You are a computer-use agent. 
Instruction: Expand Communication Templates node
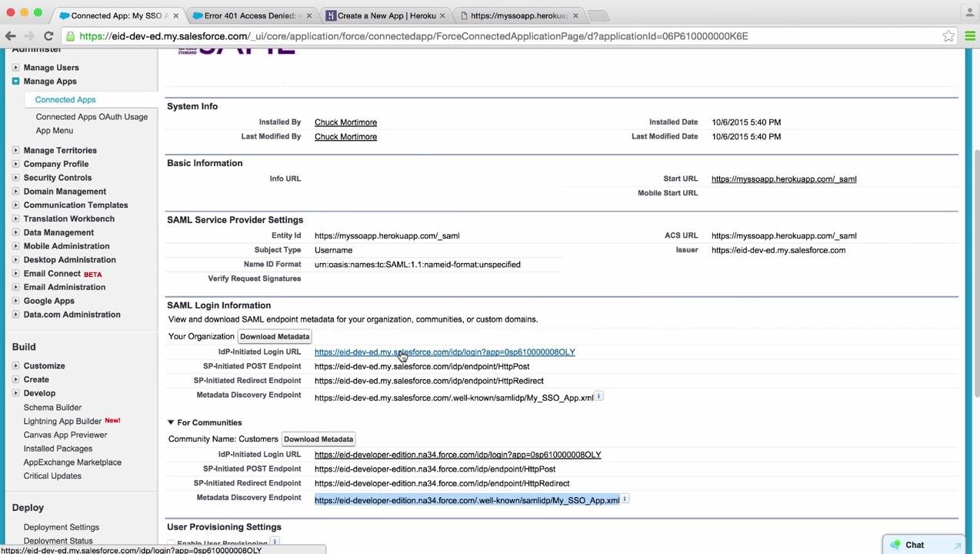coord(15,205)
